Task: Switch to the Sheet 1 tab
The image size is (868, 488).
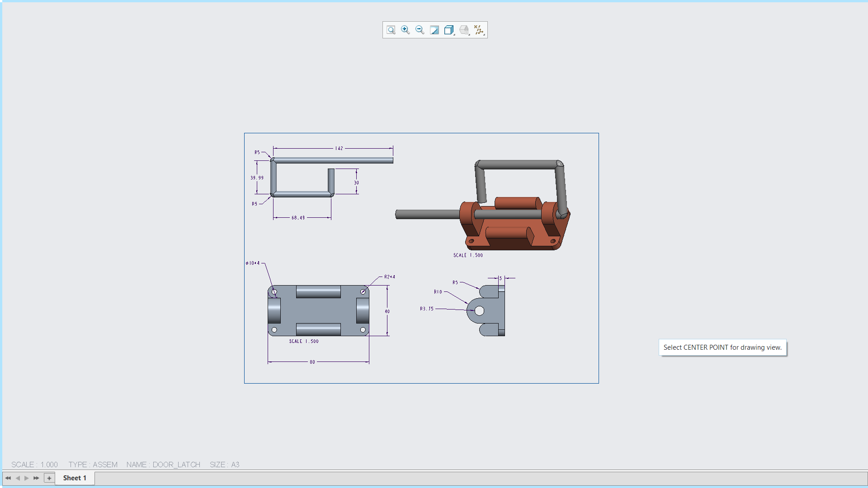Action: click(x=74, y=478)
